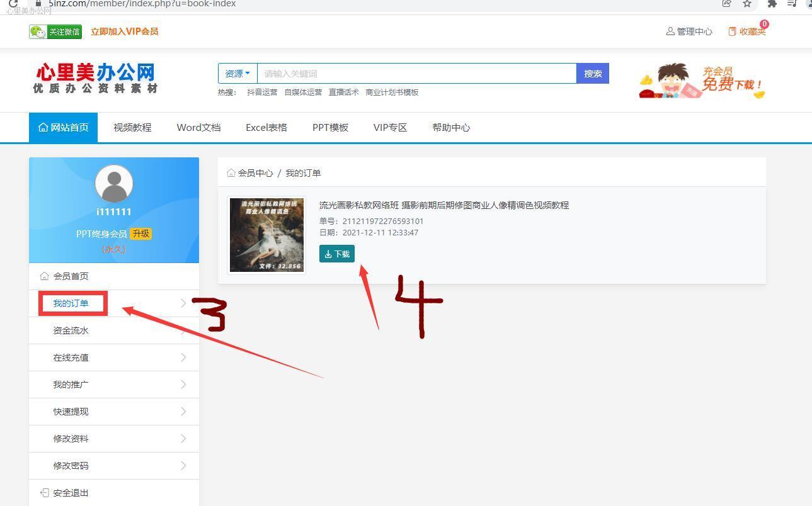Go to 网站首页 navigation tab
The image size is (812, 506).
tap(64, 128)
